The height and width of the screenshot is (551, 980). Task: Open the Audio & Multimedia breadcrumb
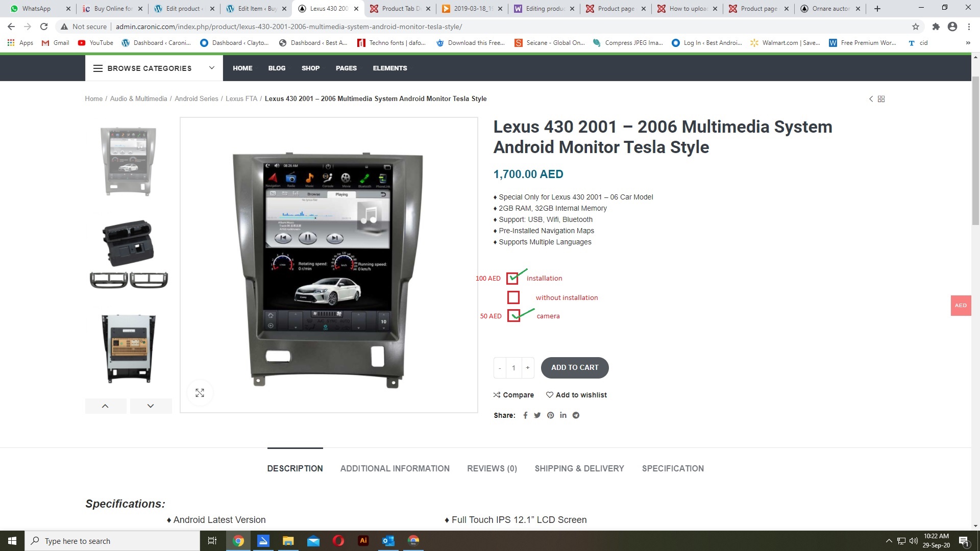pos(138,99)
